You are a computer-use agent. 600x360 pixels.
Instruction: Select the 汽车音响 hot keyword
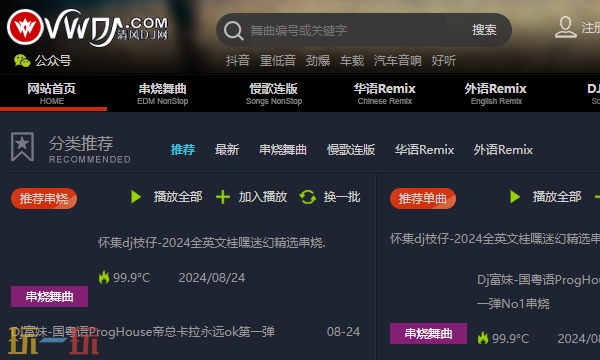pyautogui.click(x=398, y=60)
